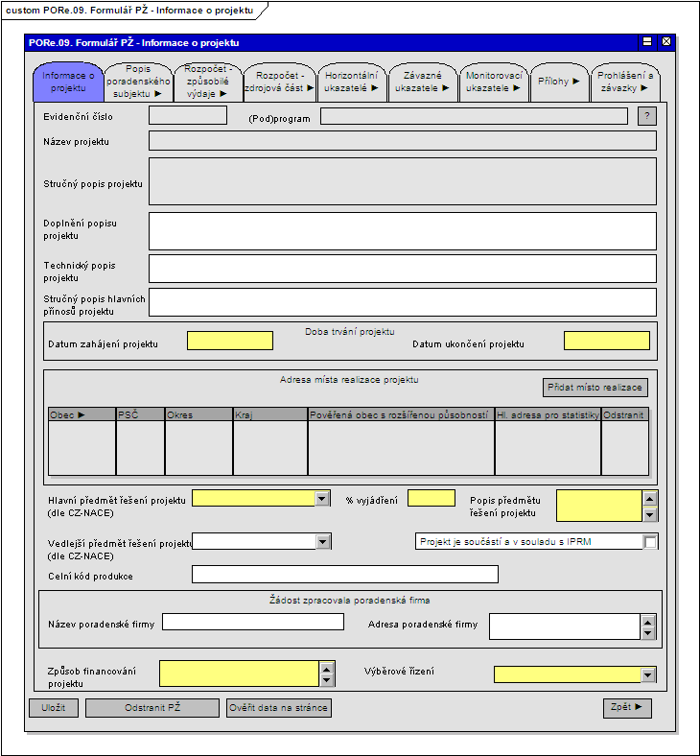Click the Datum zahájení projektu field

pyautogui.click(x=230, y=341)
